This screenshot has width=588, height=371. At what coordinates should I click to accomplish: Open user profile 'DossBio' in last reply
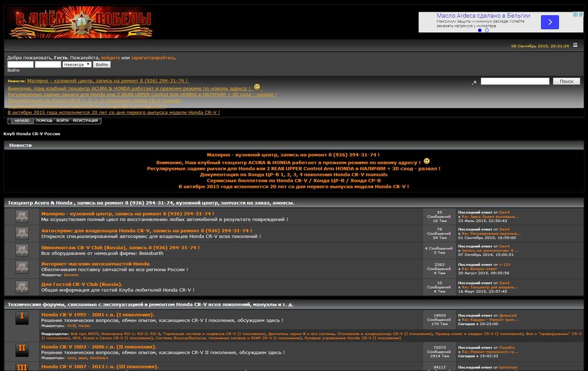pyautogui.click(x=507, y=347)
